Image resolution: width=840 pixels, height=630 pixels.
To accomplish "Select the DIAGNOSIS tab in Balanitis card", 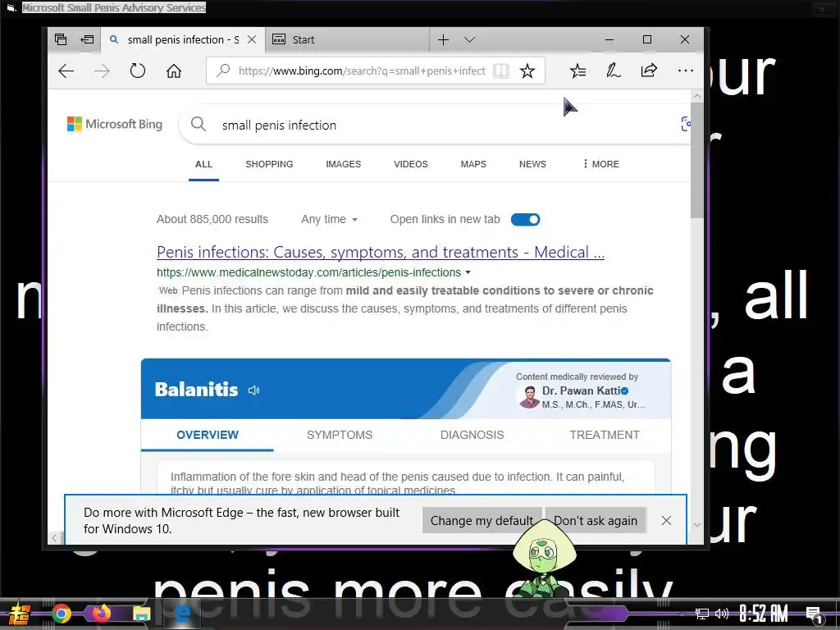I will (472, 435).
